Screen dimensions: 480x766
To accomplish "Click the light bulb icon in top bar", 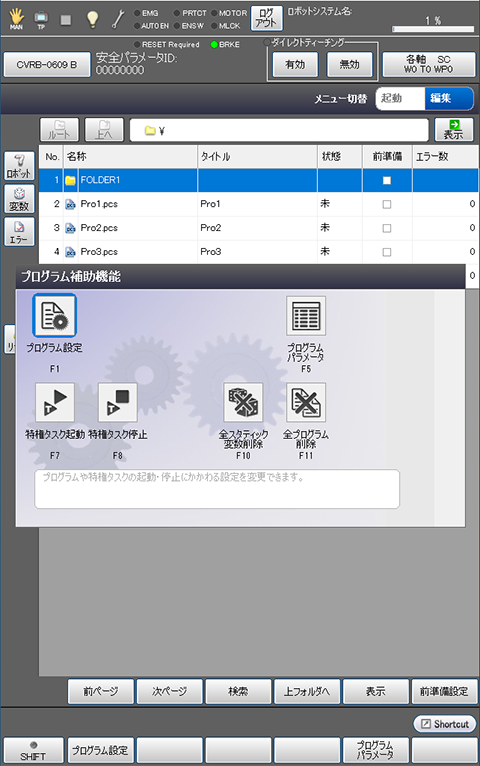I will [92, 19].
